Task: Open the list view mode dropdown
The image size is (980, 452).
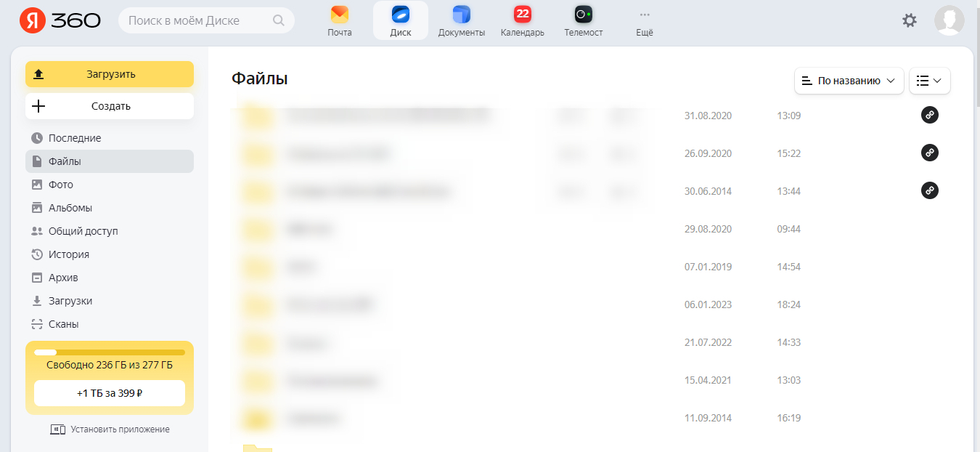Action: pos(930,81)
